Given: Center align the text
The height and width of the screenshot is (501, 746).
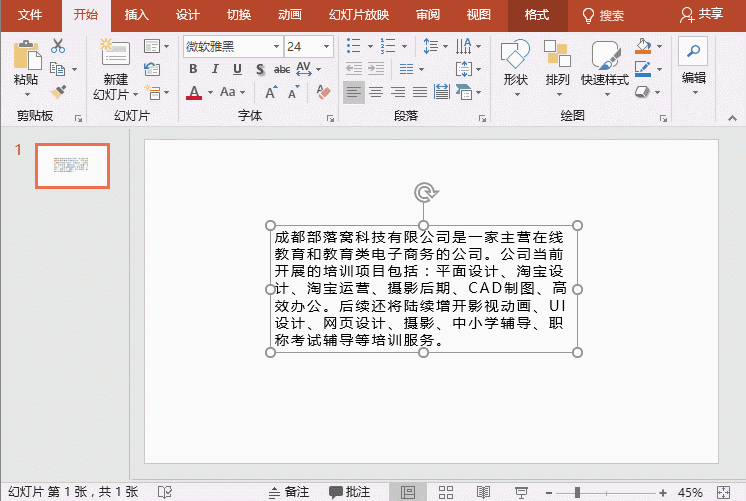Looking at the screenshot, I should 376,92.
